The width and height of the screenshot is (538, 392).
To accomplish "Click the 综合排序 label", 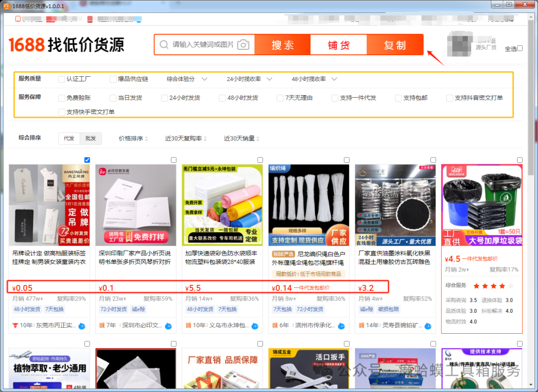I will (30, 138).
